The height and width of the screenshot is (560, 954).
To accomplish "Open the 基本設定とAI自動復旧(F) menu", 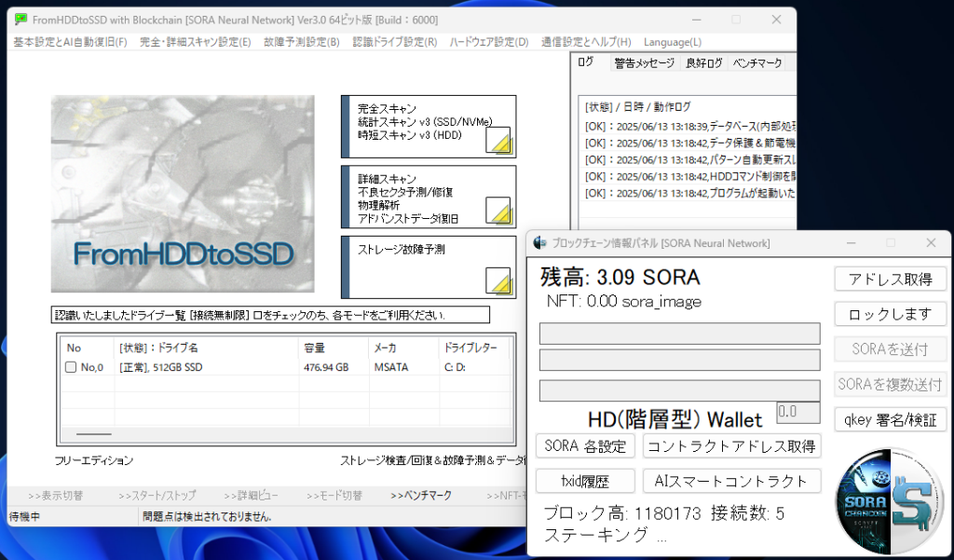I will pyautogui.click(x=71, y=42).
